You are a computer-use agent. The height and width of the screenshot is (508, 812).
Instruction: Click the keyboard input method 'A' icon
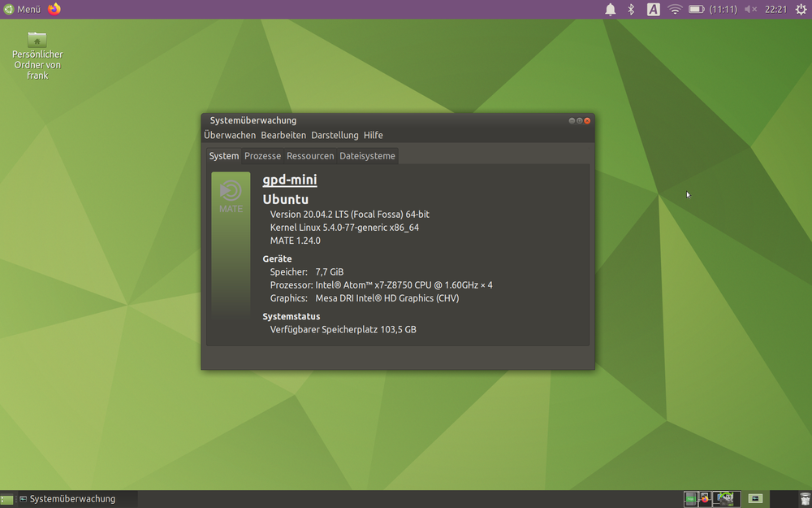(653, 10)
